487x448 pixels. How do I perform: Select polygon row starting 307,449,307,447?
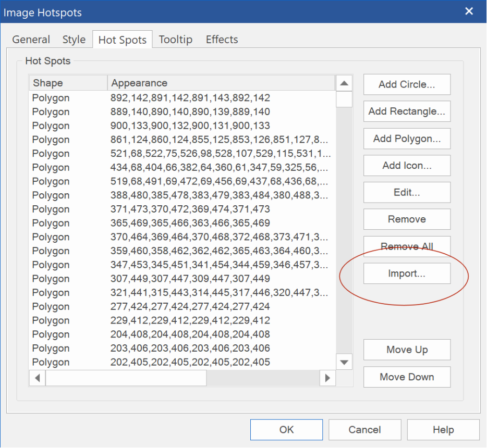(x=182, y=279)
